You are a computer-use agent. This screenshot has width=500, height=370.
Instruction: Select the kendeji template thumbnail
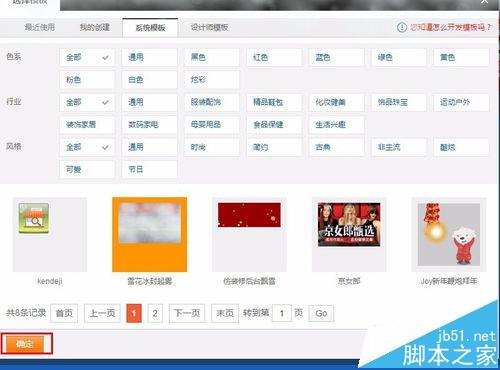coord(50,234)
